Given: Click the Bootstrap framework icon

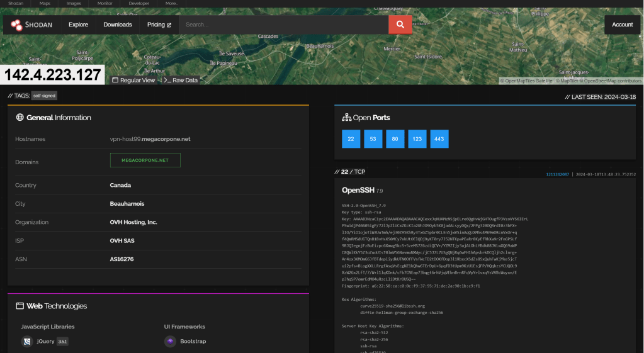Looking at the screenshot, I should click(x=170, y=342).
